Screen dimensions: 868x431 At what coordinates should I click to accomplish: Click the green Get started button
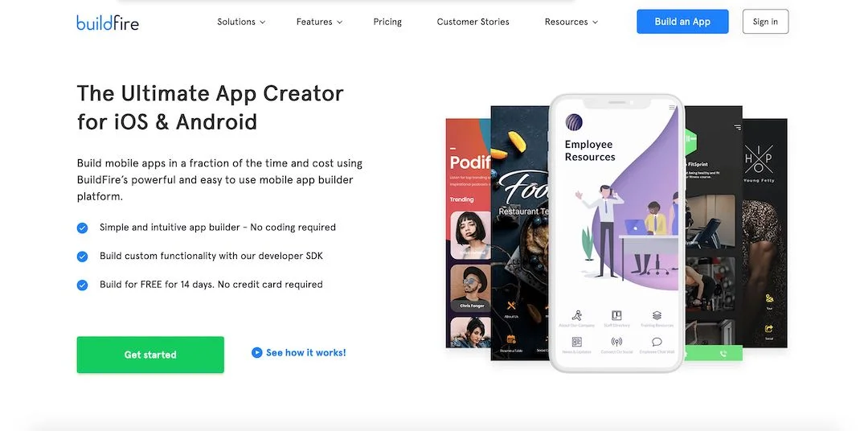tap(150, 355)
